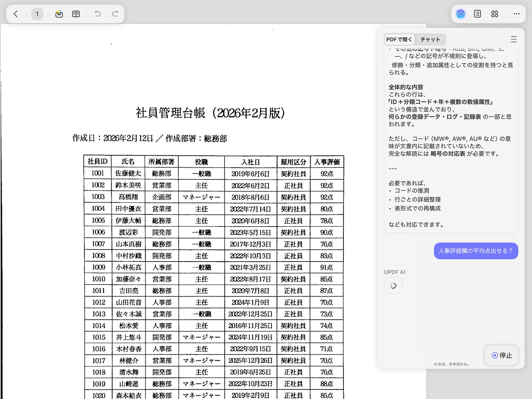The image size is (532, 399).
Task: Click the page number indicator showing 1
Action: pyautogui.click(x=37, y=14)
